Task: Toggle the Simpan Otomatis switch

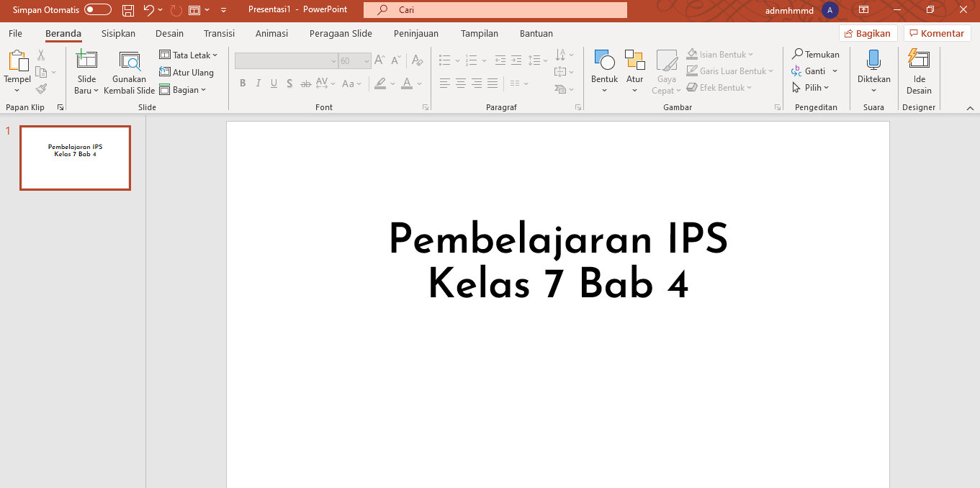Action: coord(99,9)
